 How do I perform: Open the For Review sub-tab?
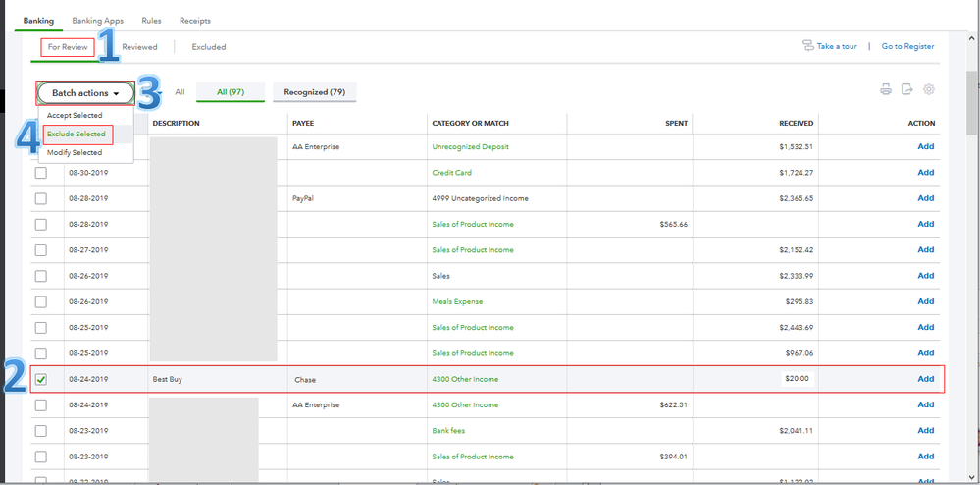tap(68, 47)
